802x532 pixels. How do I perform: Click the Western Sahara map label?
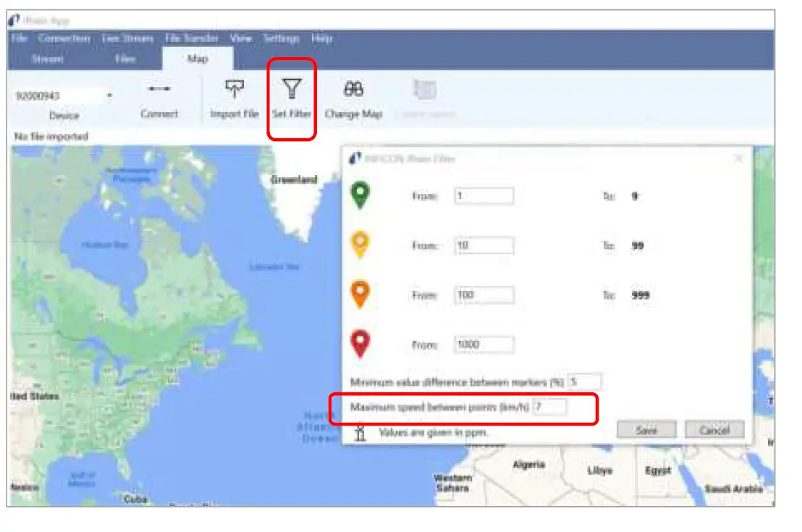(x=453, y=483)
